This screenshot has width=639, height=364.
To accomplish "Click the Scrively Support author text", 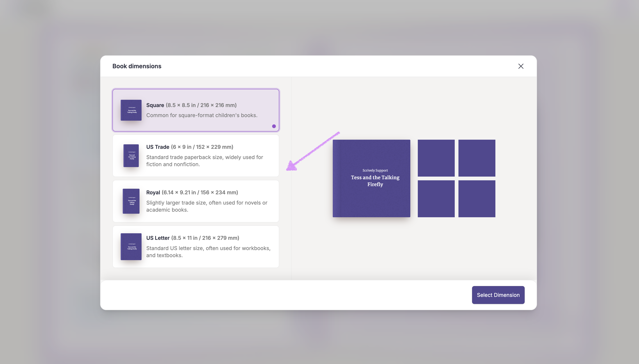I will (375, 170).
